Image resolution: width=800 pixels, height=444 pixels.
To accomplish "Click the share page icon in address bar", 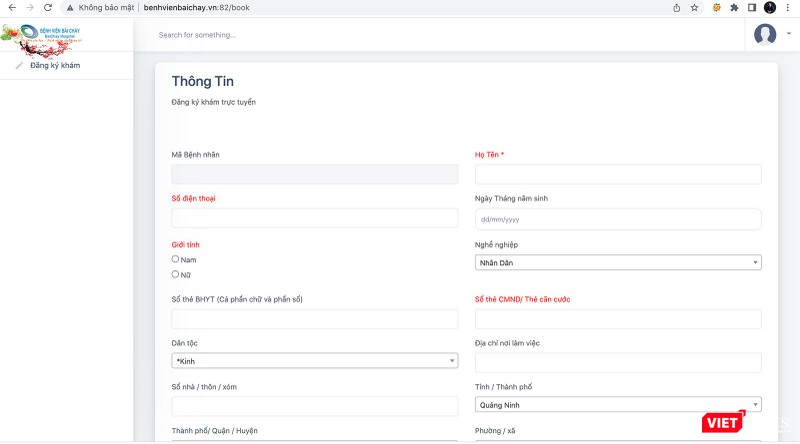I will (676, 7).
